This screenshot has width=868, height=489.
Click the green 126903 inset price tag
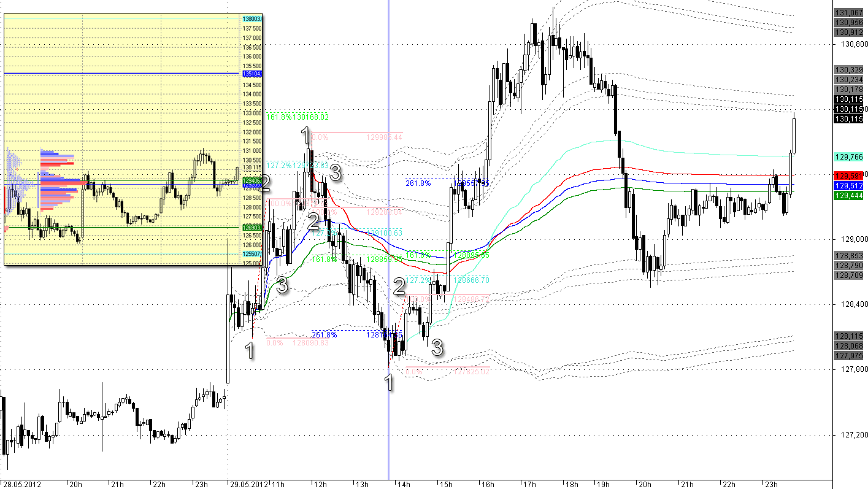pyautogui.click(x=252, y=228)
